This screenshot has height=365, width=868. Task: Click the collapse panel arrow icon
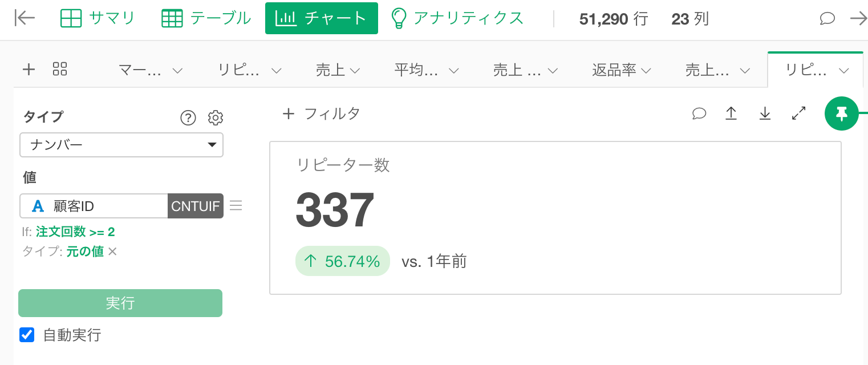click(x=25, y=18)
